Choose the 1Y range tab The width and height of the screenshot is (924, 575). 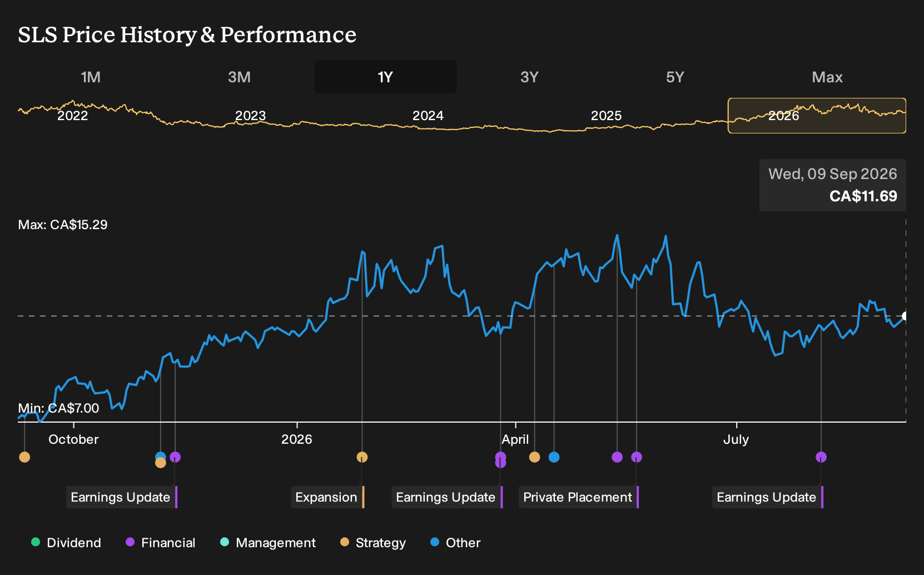point(385,77)
